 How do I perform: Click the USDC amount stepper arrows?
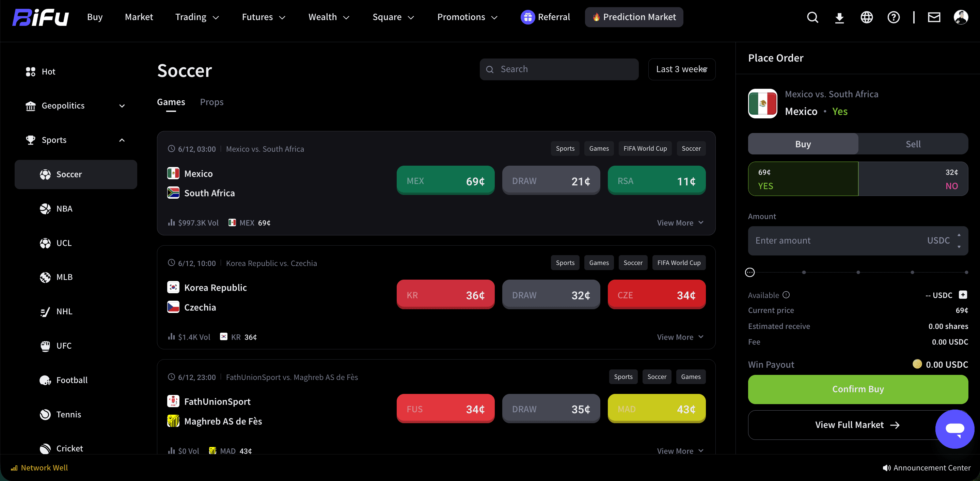coord(959,240)
